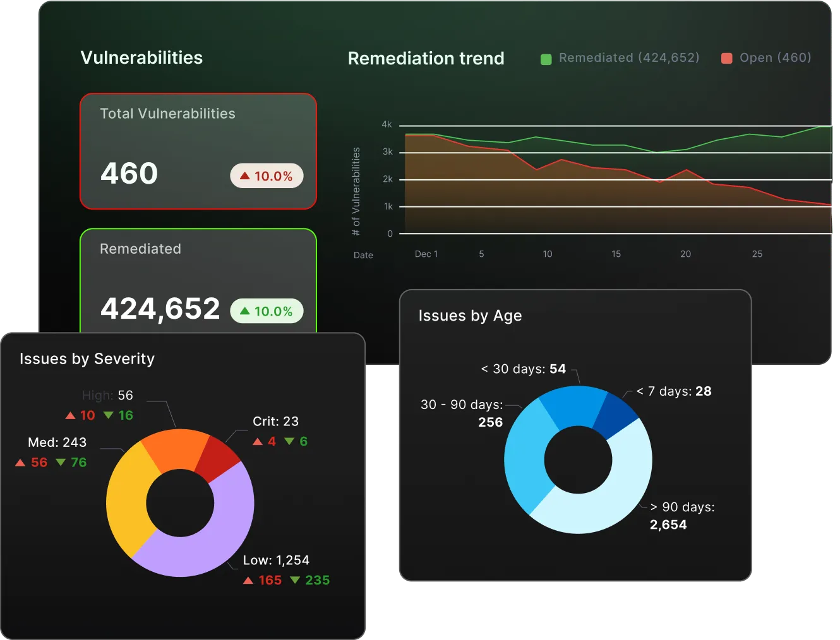840x640 pixels.
Task: Click the green up-arrow in the Remediated badge
Action: (x=246, y=311)
